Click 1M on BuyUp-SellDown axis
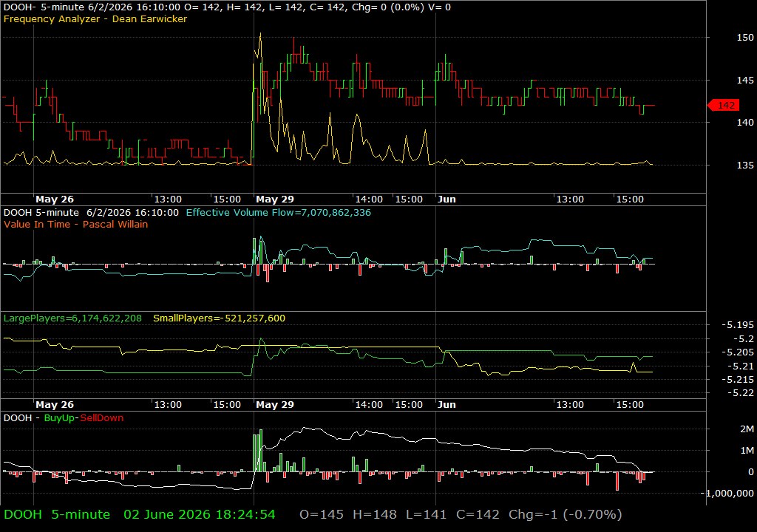Screen dimensions: 757x532 point(747,451)
